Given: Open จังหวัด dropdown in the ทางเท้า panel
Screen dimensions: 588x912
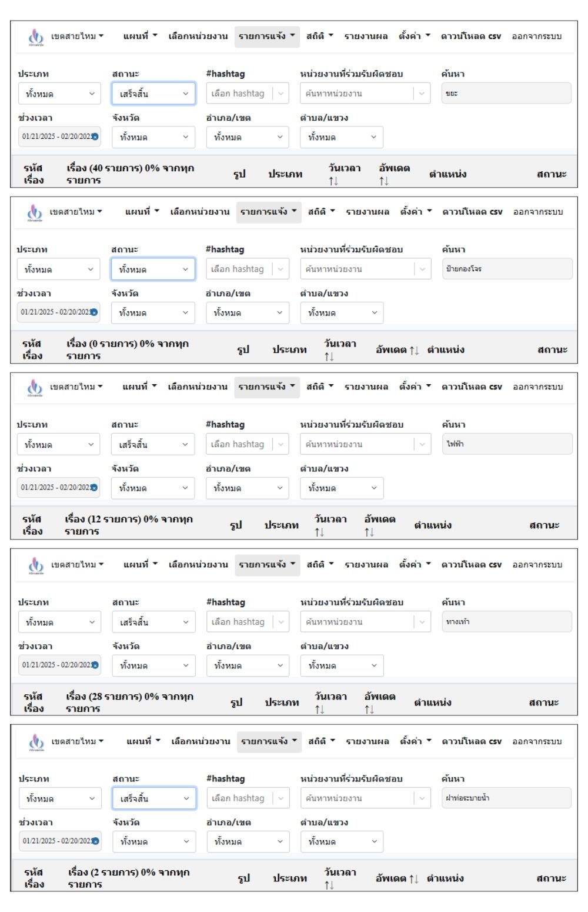Looking at the screenshot, I should pos(153,665).
